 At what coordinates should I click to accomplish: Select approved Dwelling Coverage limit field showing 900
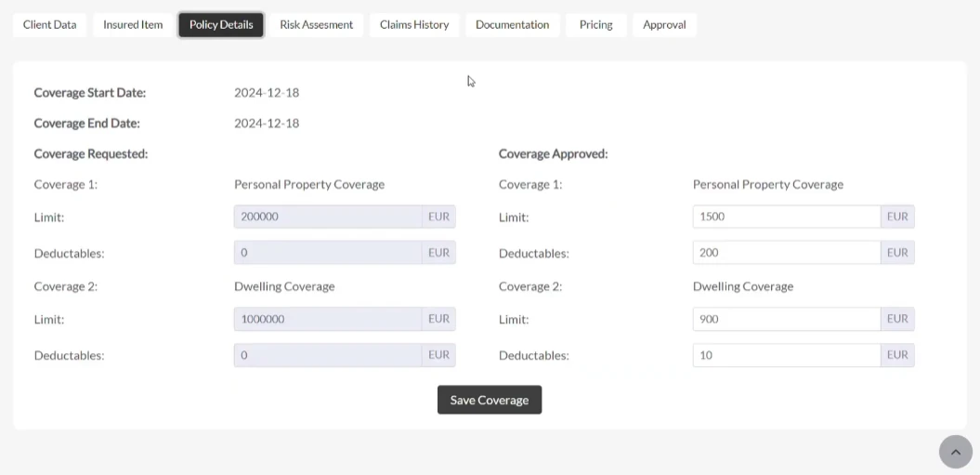pos(787,319)
